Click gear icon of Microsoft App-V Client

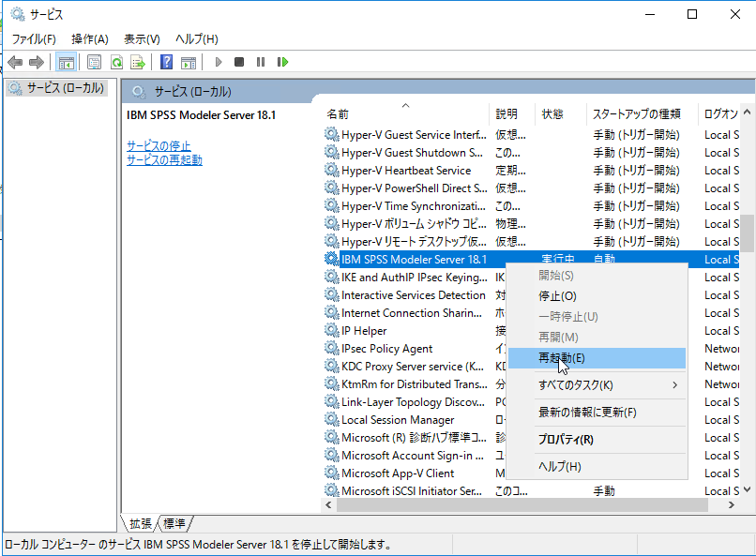pos(332,473)
